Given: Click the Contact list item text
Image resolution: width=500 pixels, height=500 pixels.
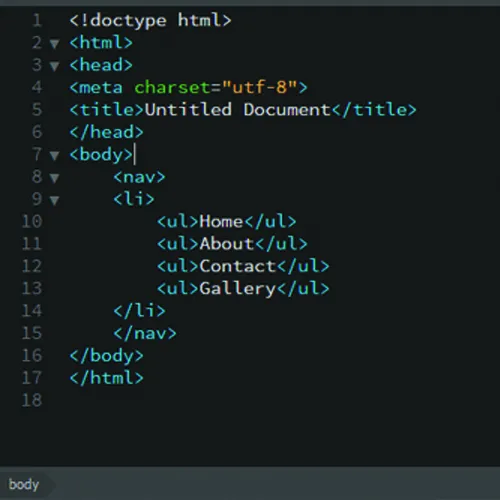Looking at the screenshot, I should (x=238, y=266).
